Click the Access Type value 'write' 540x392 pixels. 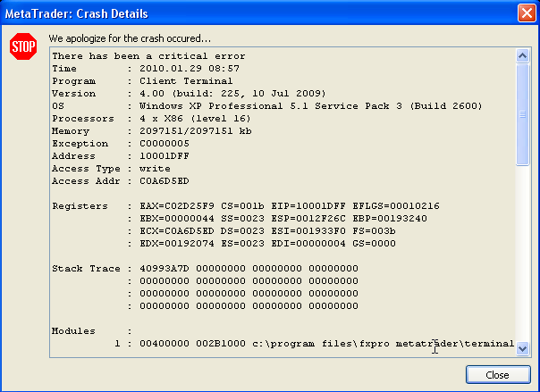coord(155,169)
